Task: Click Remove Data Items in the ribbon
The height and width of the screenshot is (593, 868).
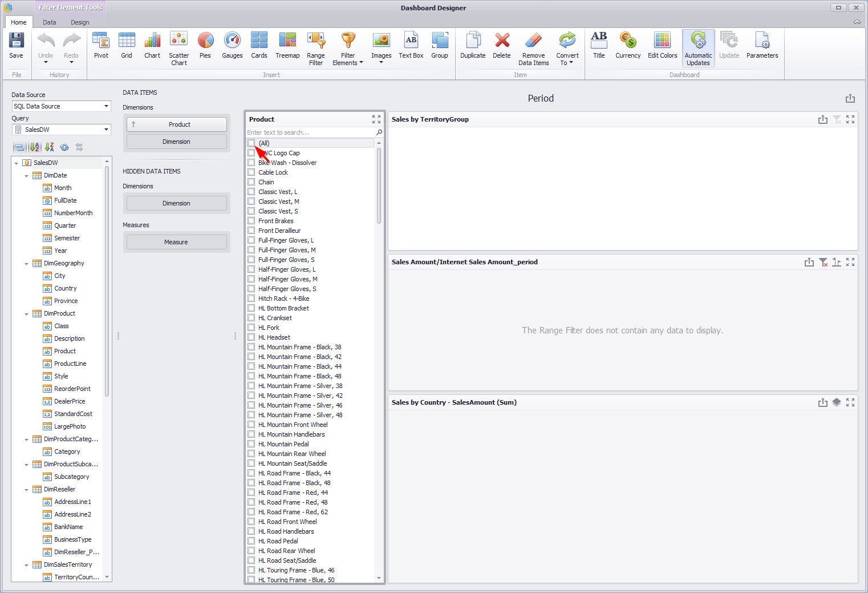Action: point(534,49)
